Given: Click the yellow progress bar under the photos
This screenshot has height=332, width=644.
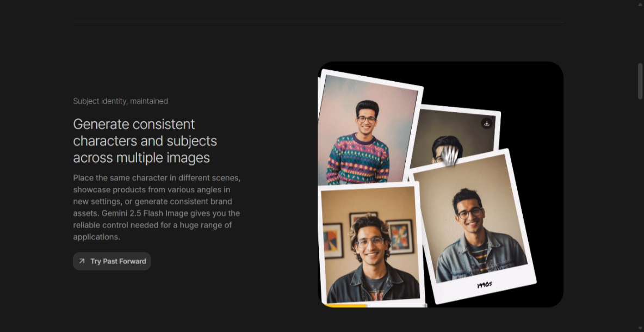Looking at the screenshot, I should (348, 306).
